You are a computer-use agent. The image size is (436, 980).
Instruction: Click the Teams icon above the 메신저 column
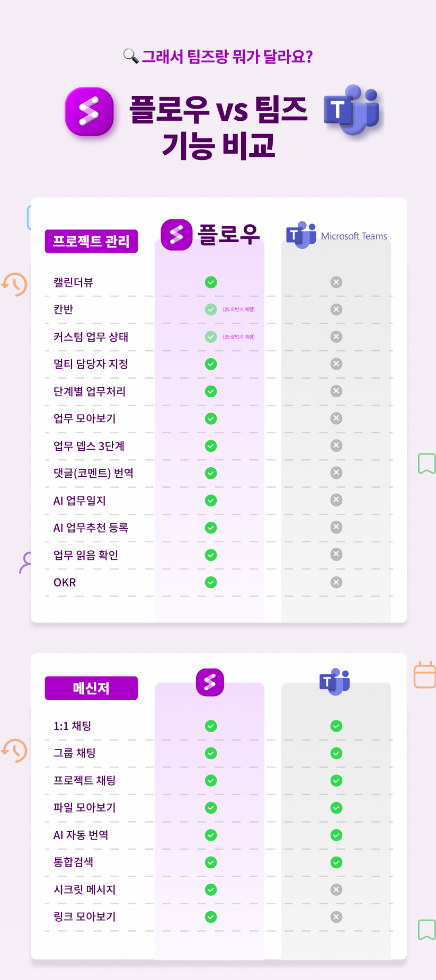point(335,682)
